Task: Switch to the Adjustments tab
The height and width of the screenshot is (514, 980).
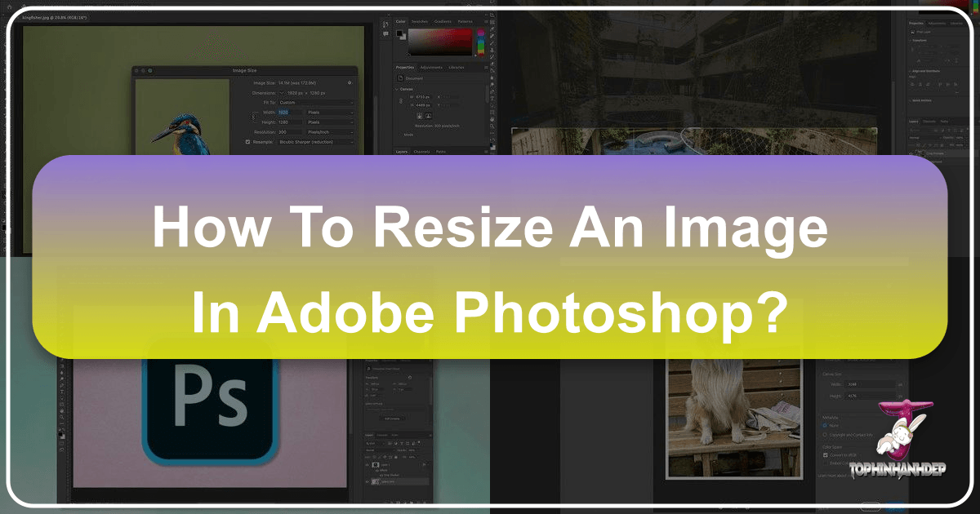Action: click(433, 67)
